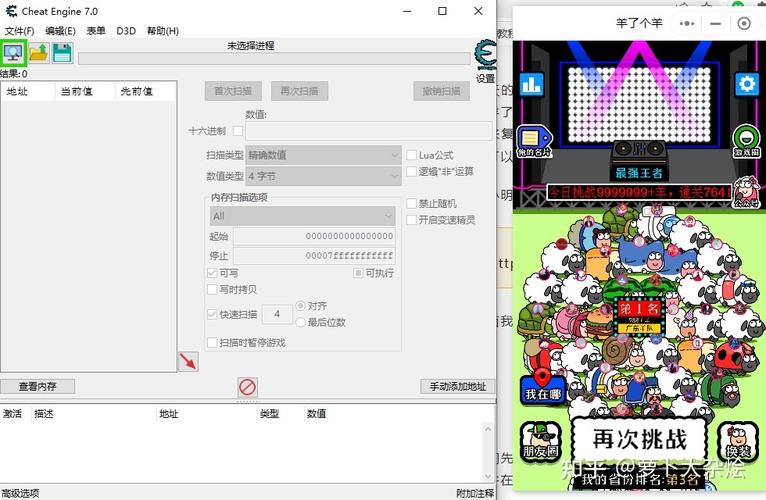Toggle 十六进制 hexadecimal checkbox
The height and width of the screenshot is (500, 766).
pyautogui.click(x=238, y=131)
